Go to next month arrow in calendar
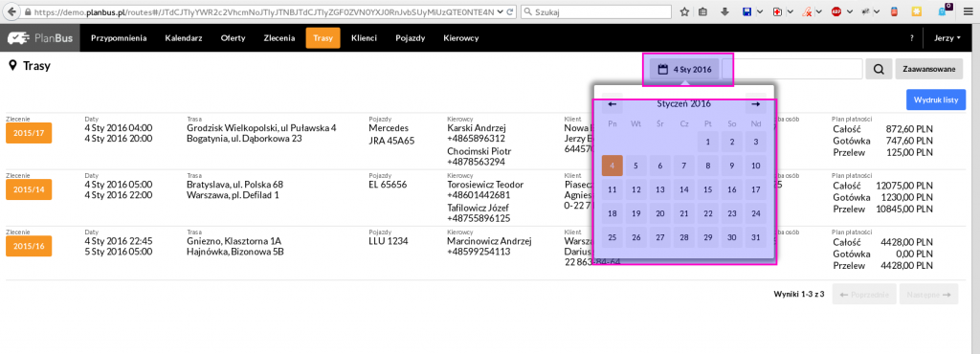Image resolution: width=980 pixels, height=354 pixels. pyautogui.click(x=756, y=104)
